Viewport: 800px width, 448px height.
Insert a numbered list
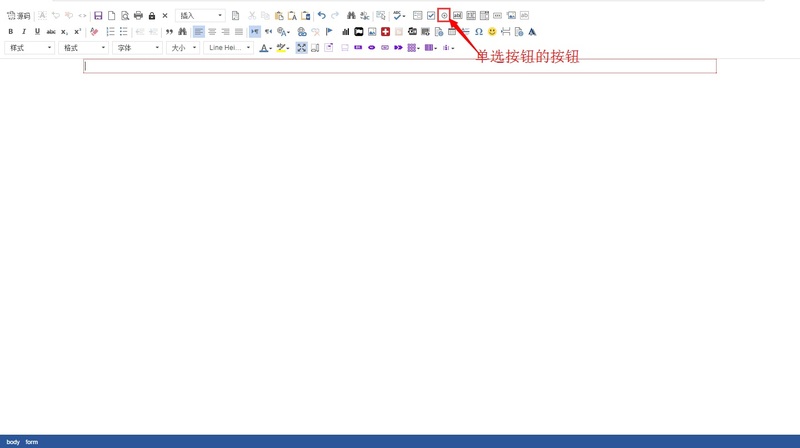point(110,32)
